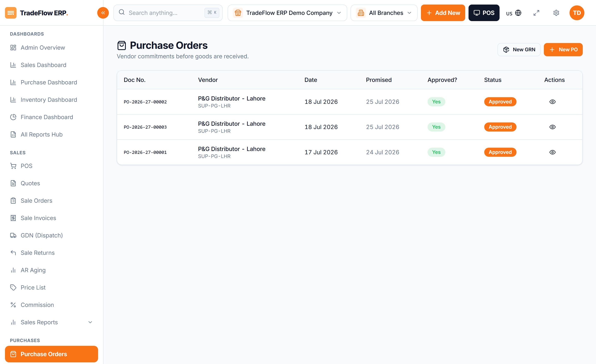
Task: Click promised date 24 Jul 2026
Action: point(383,152)
